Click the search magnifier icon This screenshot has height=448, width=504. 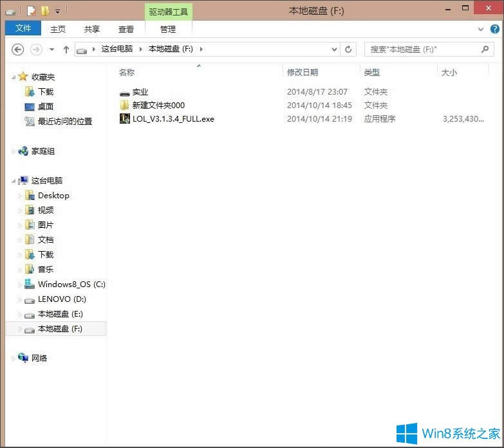coord(485,49)
